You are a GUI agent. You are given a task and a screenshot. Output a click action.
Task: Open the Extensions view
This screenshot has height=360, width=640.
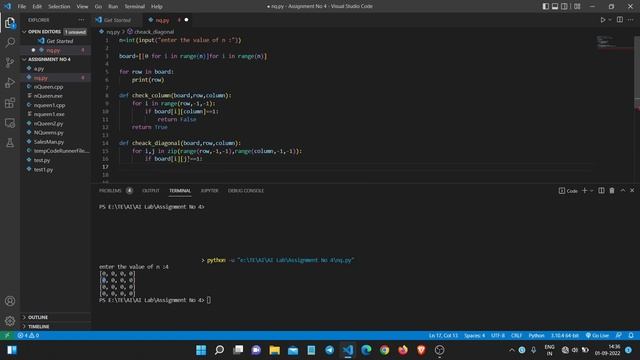tap(10, 102)
